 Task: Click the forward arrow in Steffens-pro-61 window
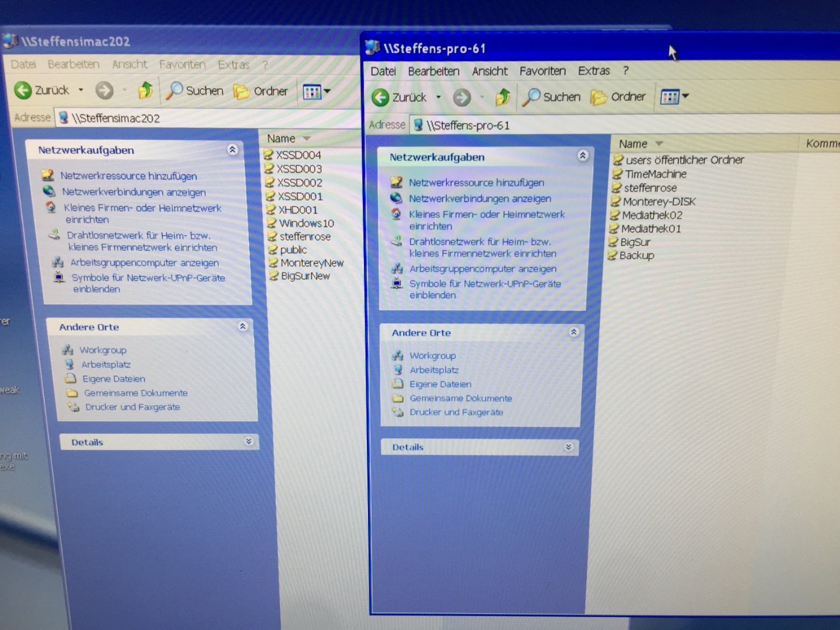click(462, 97)
